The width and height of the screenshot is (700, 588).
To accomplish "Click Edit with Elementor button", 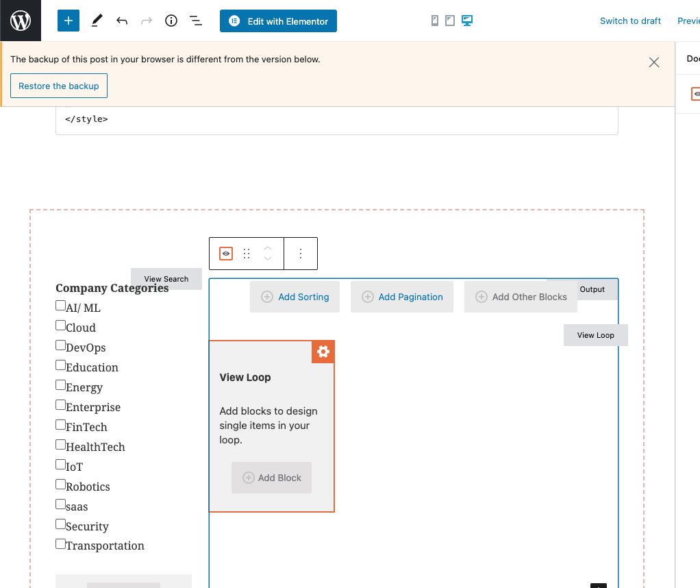I will click(x=278, y=21).
